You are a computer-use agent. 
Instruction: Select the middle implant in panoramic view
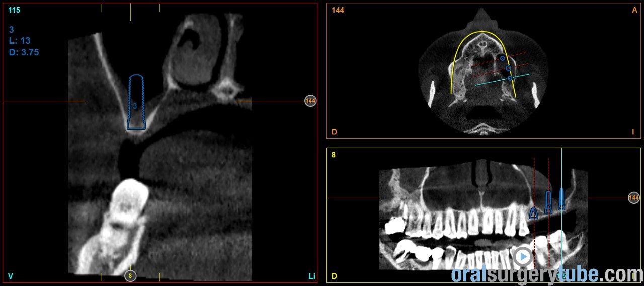548,202
